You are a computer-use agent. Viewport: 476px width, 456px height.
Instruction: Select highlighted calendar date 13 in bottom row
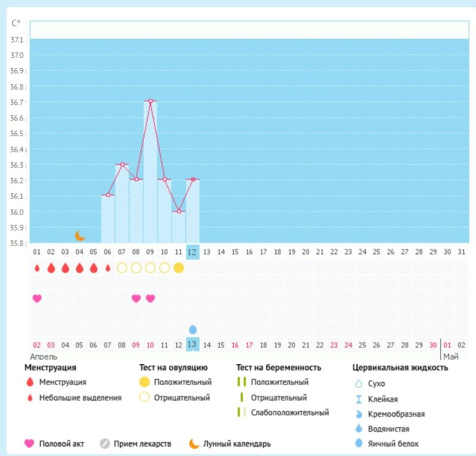click(193, 344)
